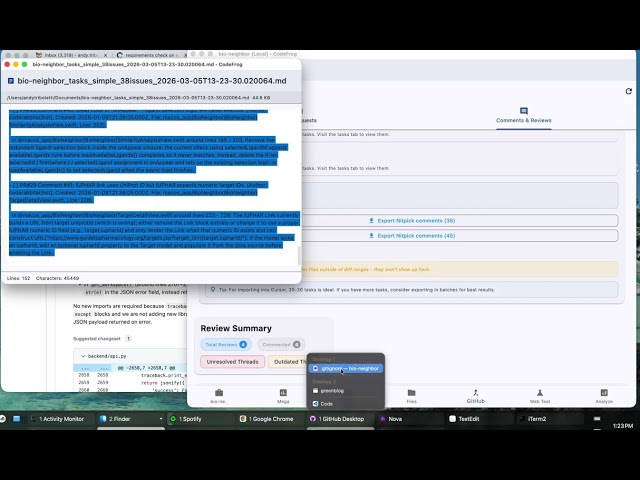Screen dimensions: 640x480
Task: Open Finder window list dropdown arrow
Action: click(x=161, y=419)
